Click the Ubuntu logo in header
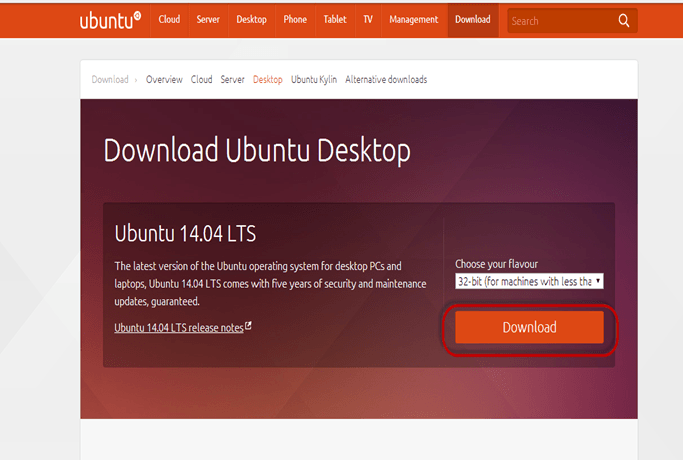Viewport: 683px width, 460px height. point(111,20)
